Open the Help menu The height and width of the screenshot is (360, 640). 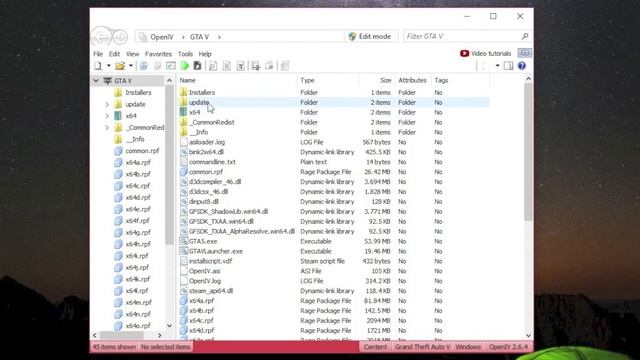coord(205,54)
